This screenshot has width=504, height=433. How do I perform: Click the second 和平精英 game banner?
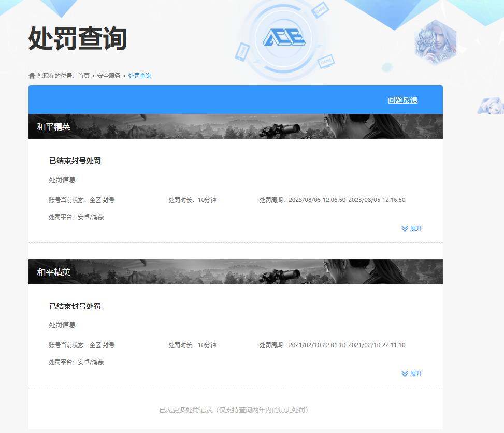click(x=236, y=272)
